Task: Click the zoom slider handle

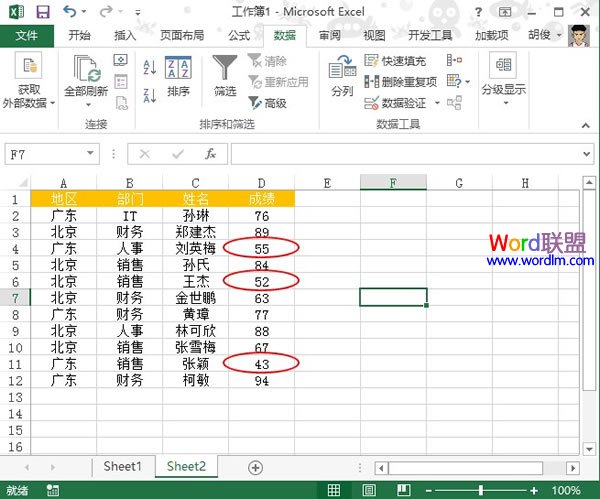Action: [x=481, y=490]
